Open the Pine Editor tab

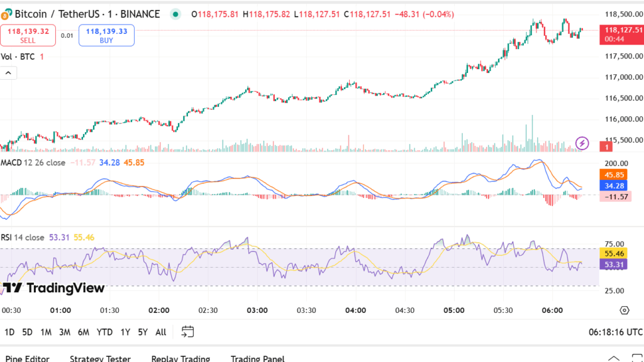[x=28, y=358]
